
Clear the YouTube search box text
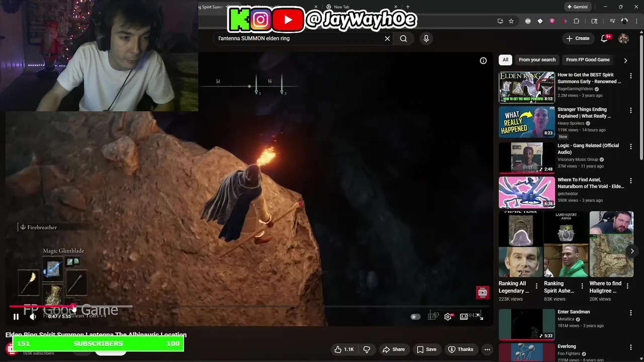point(387,38)
